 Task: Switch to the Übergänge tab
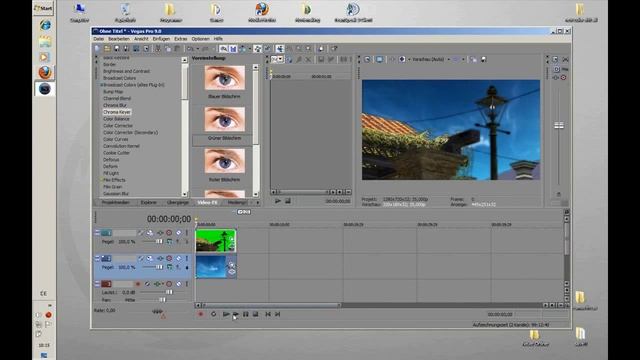coord(178,202)
